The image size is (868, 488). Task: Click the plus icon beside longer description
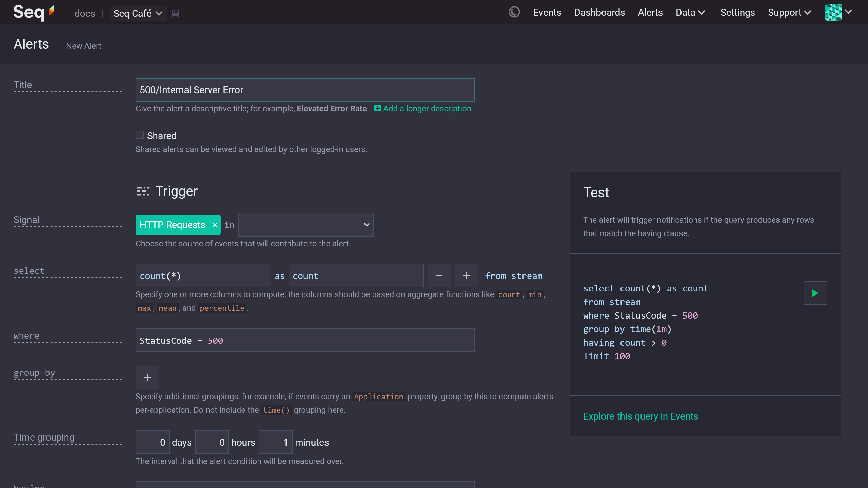tap(377, 108)
